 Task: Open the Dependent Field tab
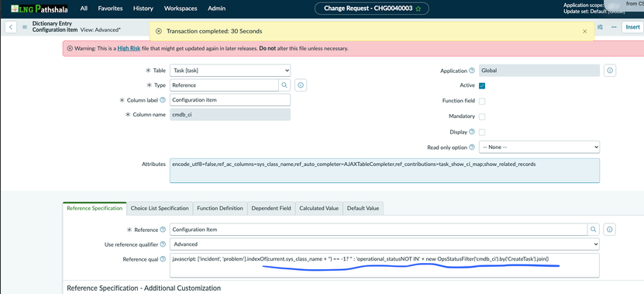pos(271,208)
